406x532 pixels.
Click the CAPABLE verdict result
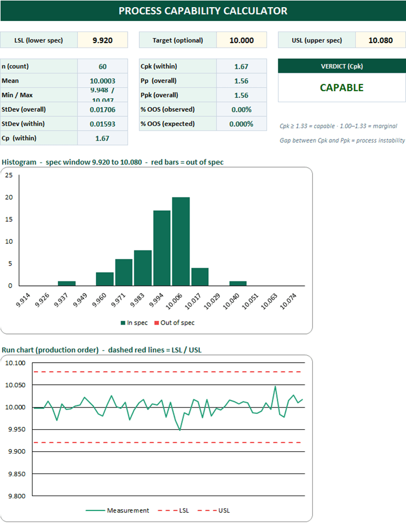click(x=341, y=87)
